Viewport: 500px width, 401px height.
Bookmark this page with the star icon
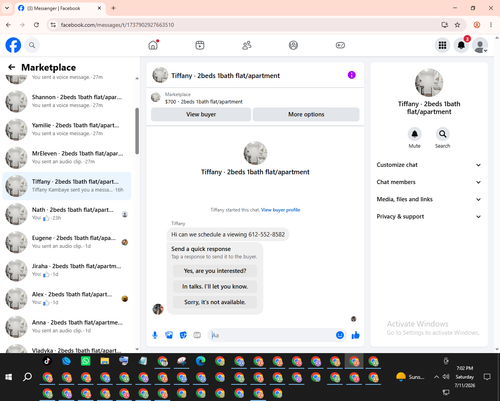click(457, 25)
